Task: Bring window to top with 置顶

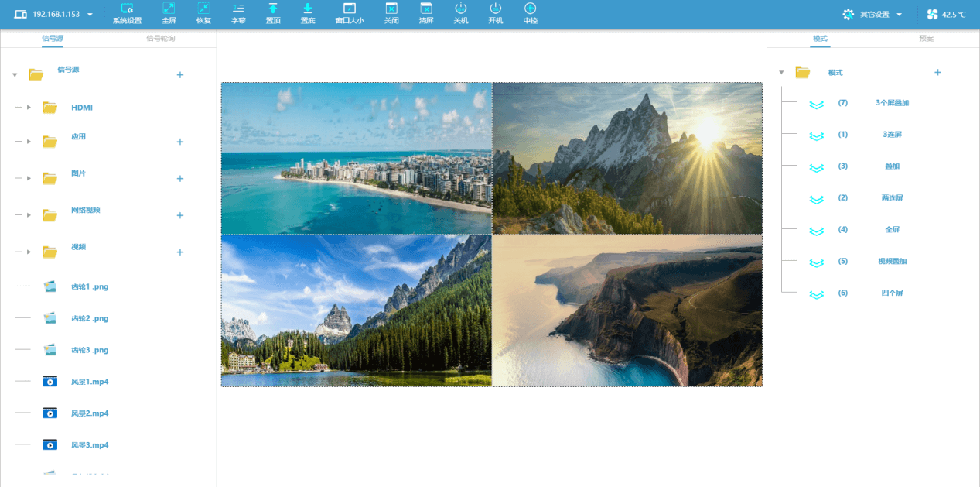Action: 273,13
